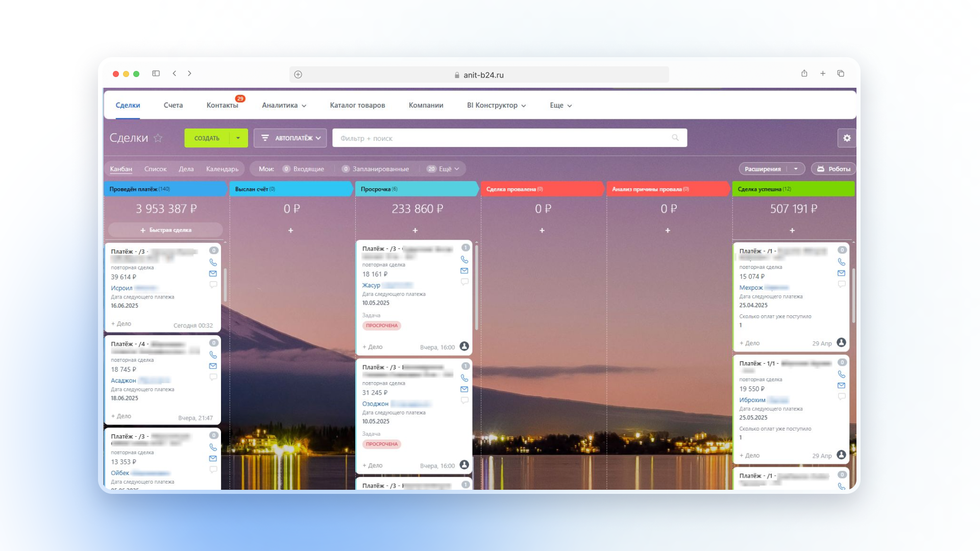Image resolution: width=980 pixels, height=551 pixels.
Task: Open the settings gear in the deals toolbar
Action: 847,138
